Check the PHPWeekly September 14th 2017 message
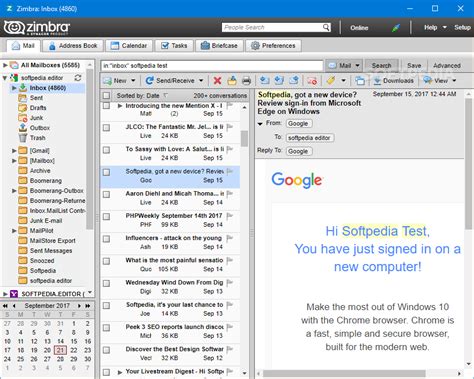474x379 pixels. pos(106,217)
